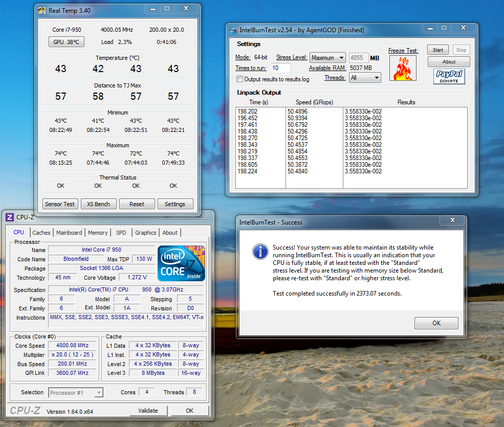Click the Real Temp title bar icon
This screenshot has height=427, width=504.
[x=42, y=11]
